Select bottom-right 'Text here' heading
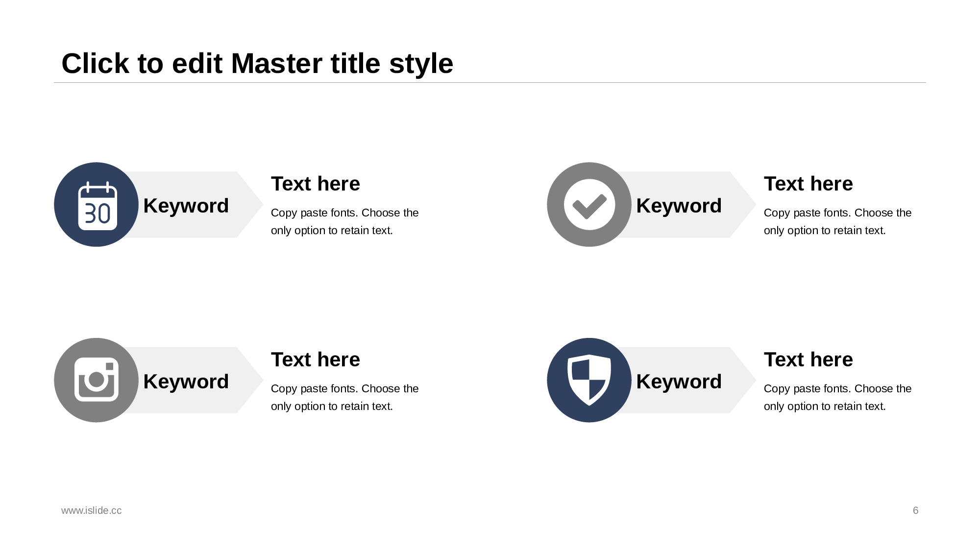 pyautogui.click(x=808, y=360)
